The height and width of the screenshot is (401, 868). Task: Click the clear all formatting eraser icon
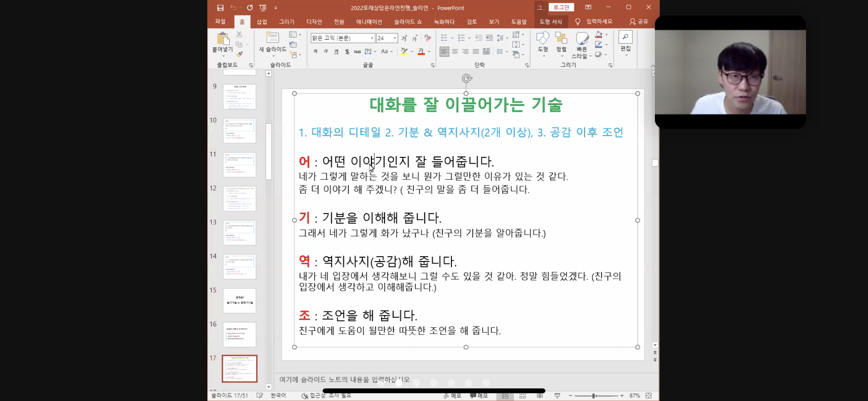pos(427,38)
